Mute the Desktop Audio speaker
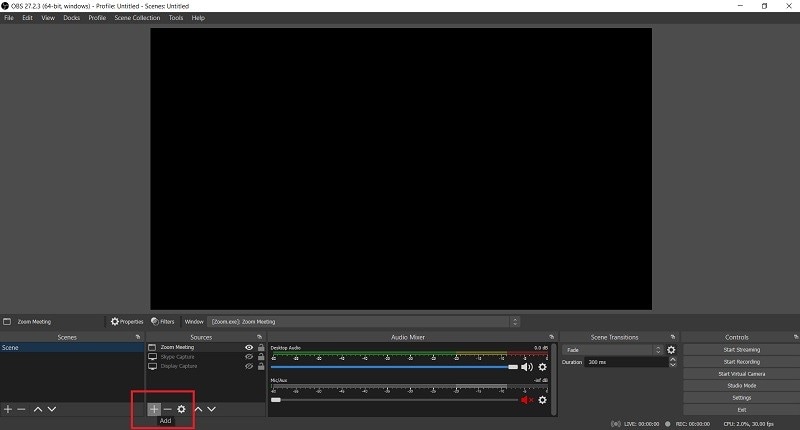This screenshot has height=430, width=800. [527, 367]
